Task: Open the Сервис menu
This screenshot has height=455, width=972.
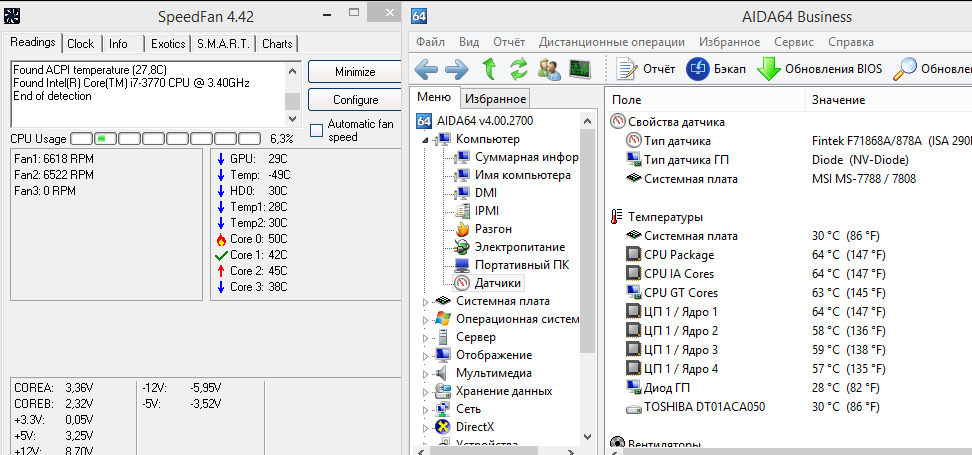Action: (794, 42)
